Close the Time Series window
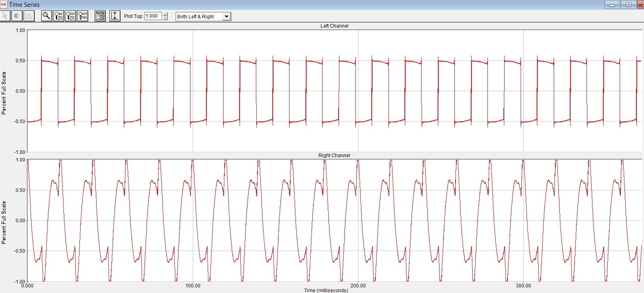 [x=641, y=5]
